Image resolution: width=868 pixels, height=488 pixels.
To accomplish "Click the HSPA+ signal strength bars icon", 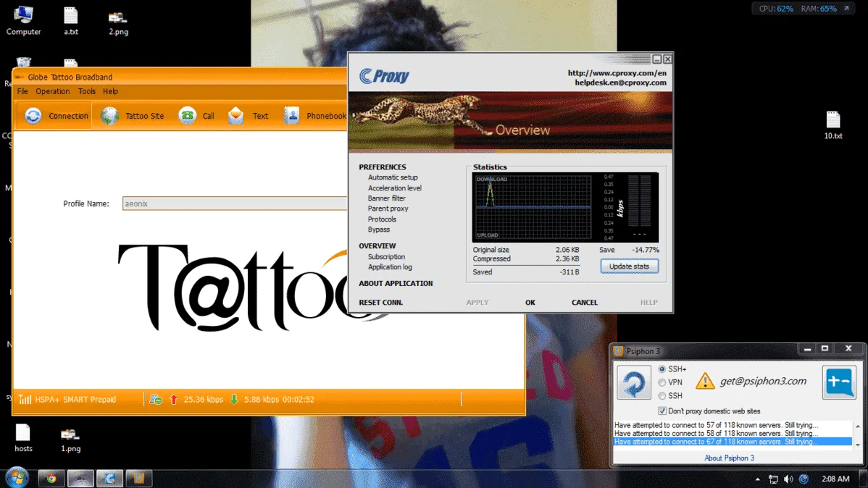I will point(25,400).
